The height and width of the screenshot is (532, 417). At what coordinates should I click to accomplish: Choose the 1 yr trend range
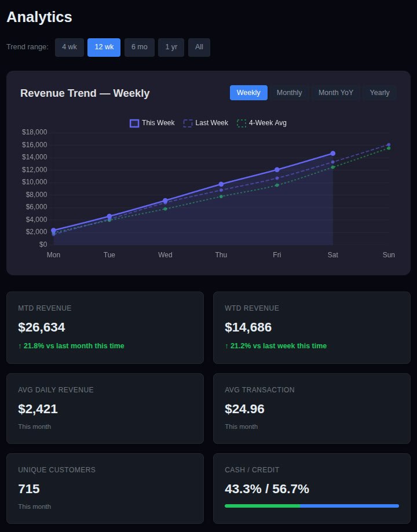pyautogui.click(x=171, y=48)
